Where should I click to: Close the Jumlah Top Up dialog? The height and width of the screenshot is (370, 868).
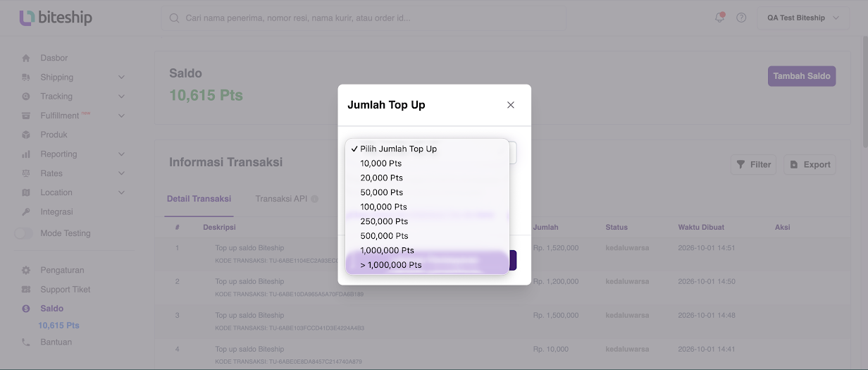click(x=511, y=105)
